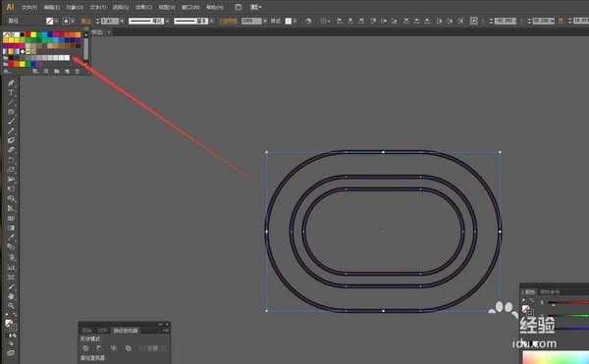The width and height of the screenshot is (589, 364).
Task: Click the fill and stroke indicator in toolbox
Action: coord(10,325)
